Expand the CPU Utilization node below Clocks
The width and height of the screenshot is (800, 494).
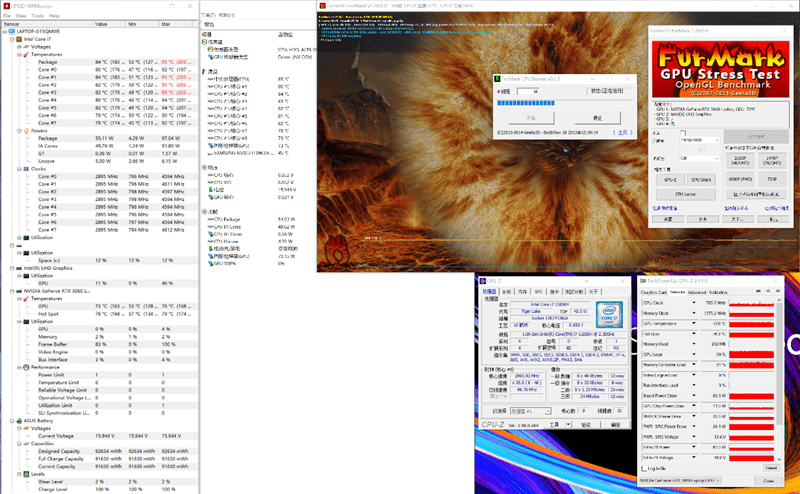[19, 237]
